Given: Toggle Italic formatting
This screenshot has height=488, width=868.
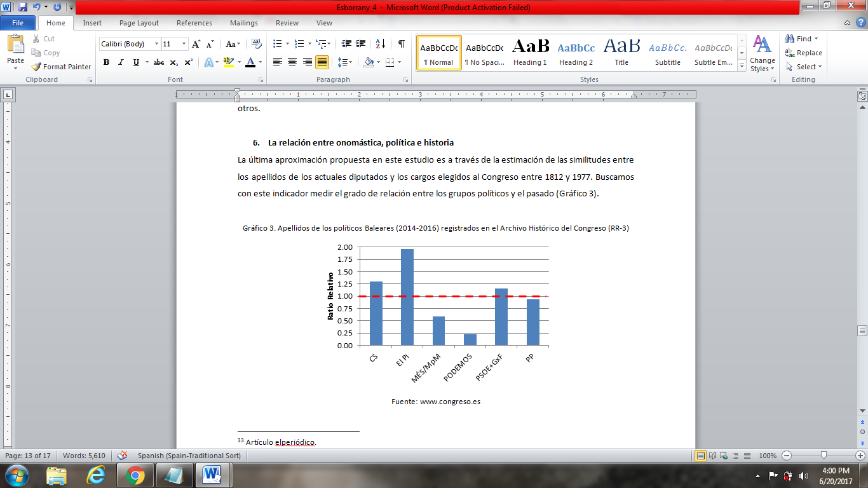Looking at the screenshot, I should coord(121,62).
